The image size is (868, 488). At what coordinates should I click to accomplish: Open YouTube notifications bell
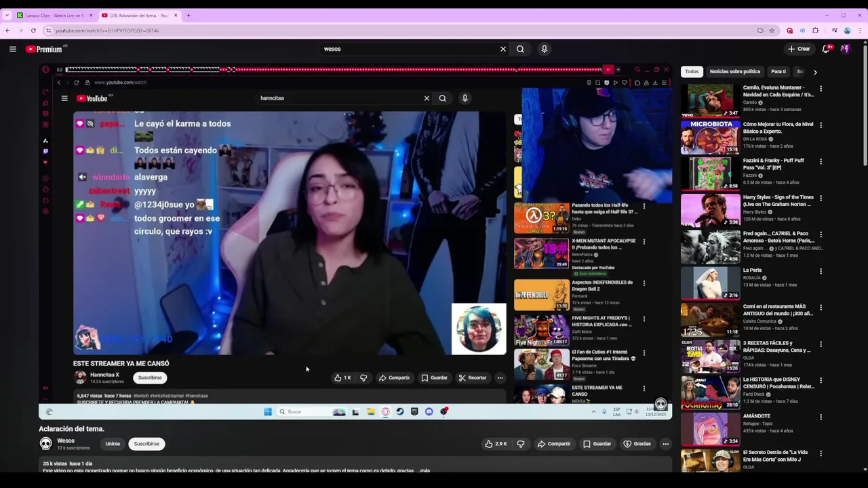[826, 49]
